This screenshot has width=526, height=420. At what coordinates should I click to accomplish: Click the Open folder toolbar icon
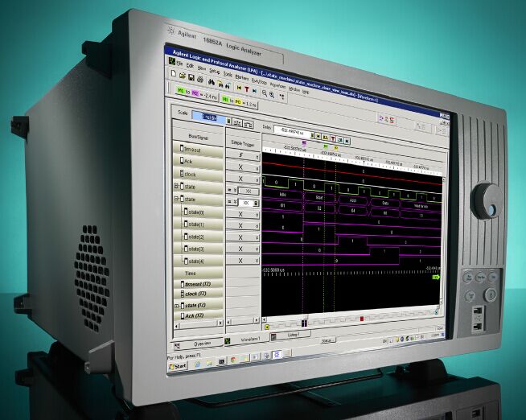click(x=182, y=76)
